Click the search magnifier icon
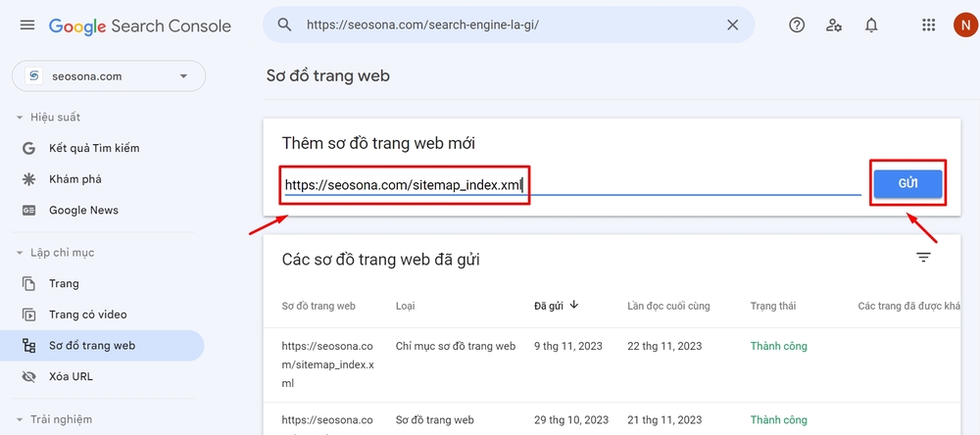The width and height of the screenshot is (980, 435). [x=284, y=25]
